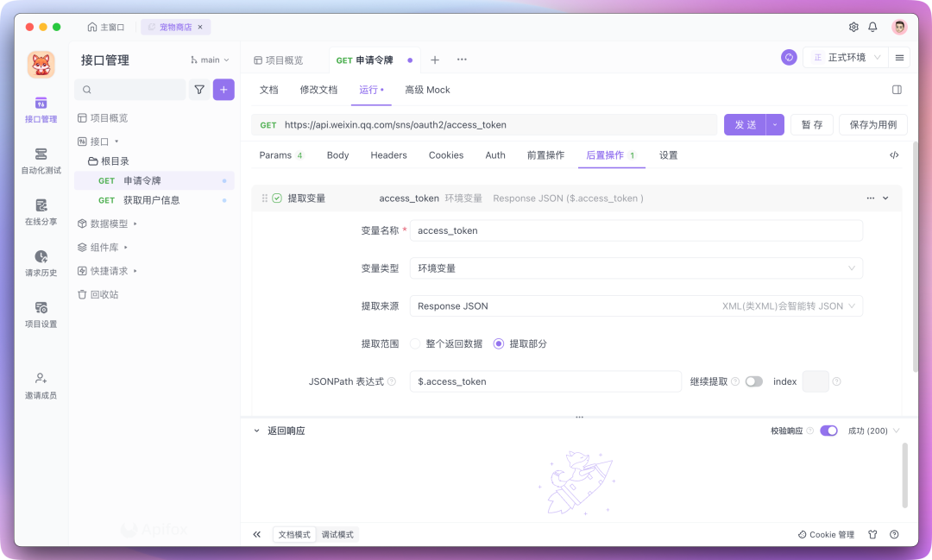
Task: Toggle the 继续提取 switch
Action: (x=753, y=381)
